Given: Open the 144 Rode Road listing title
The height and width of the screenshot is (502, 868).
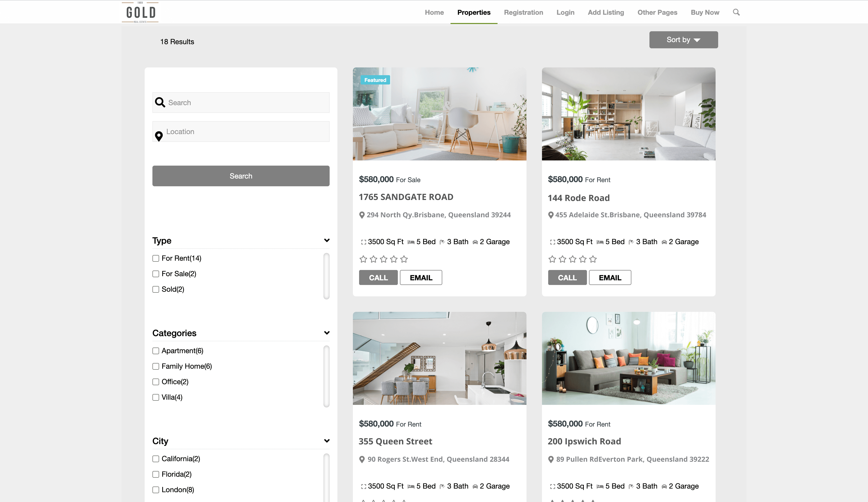Looking at the screenshot, I should (x=579, y=198).
